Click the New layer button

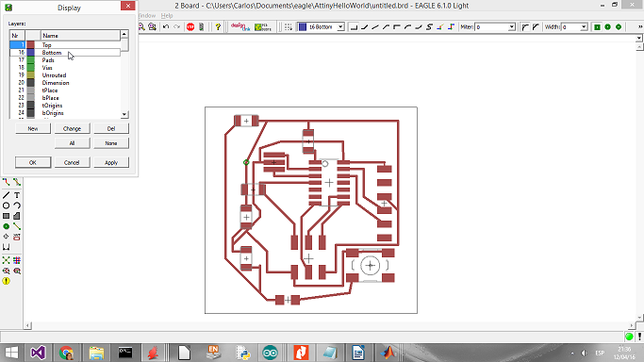click(33, 128)
